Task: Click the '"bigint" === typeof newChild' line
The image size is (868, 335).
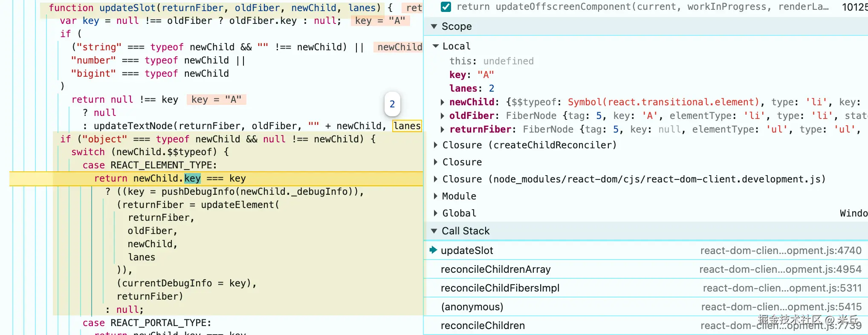Action: tap(150, 74)
